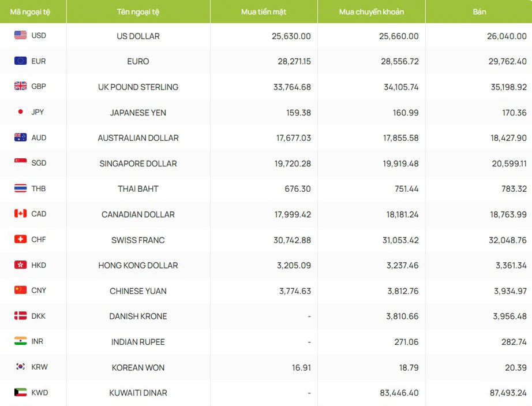The height and width of the screenshot is (406, 532).
Task: Click the Hong Kong flag icon
Action: coord(20,265)
